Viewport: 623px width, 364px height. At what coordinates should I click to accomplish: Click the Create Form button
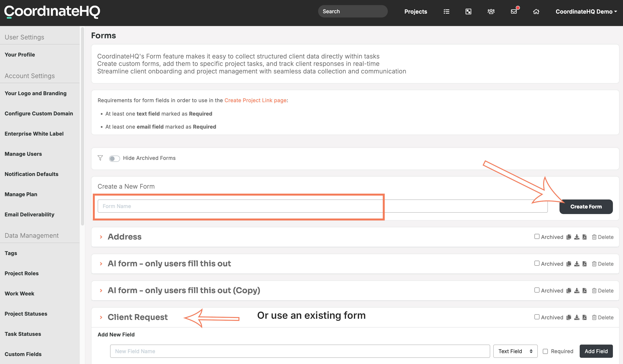pyautogui.click(x=586, y=207)
